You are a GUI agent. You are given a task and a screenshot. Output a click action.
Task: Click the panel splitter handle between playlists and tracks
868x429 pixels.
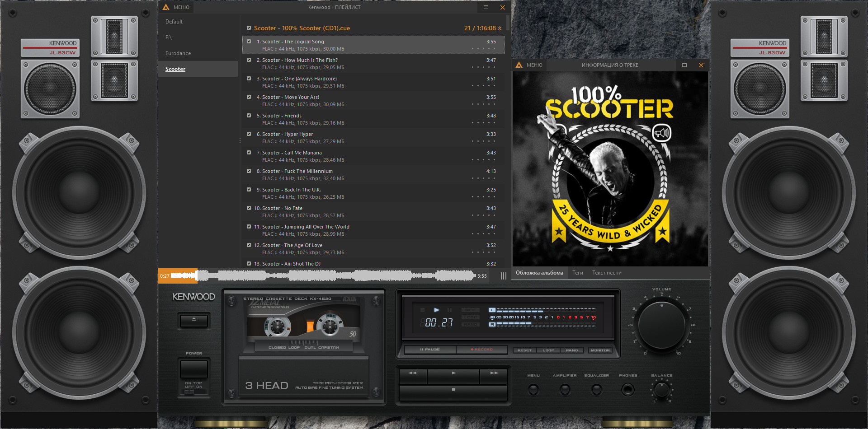click(240, 140)
